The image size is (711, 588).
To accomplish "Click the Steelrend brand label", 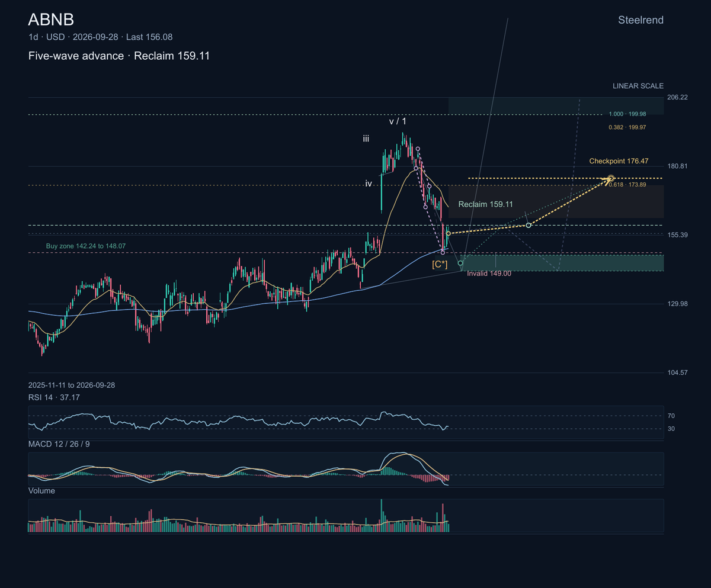I will click(x=640, y=20).
